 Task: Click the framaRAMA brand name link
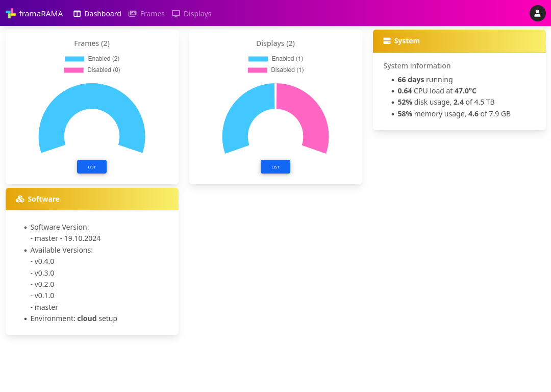pos(41,14)
